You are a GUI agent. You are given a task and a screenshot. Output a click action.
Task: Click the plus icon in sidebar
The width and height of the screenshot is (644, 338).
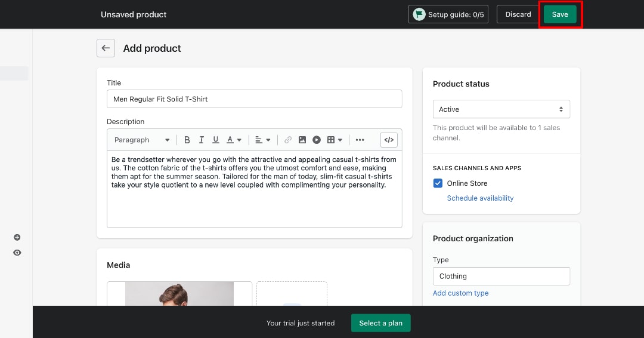[x=17, y=237]
